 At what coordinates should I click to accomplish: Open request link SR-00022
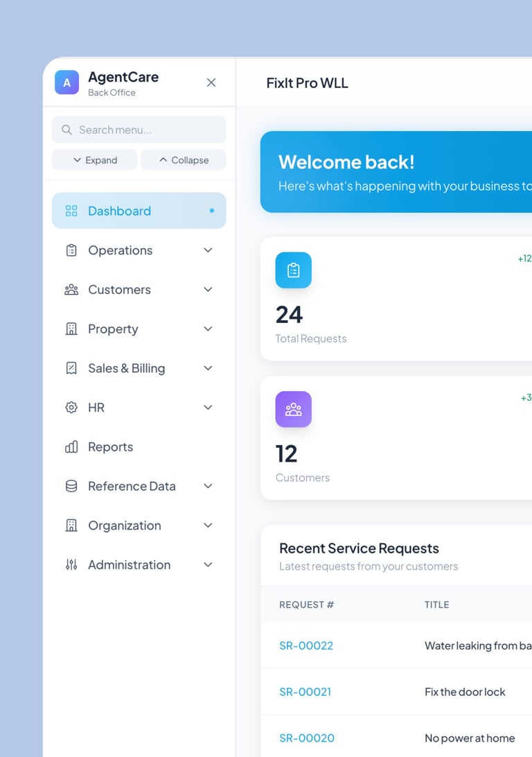tap(306, 645)
